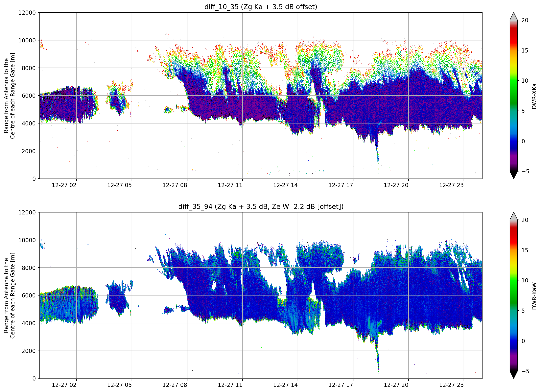
Task: Select the "DWR-XKa" colorbar label
Action: (x=534, y=96)
